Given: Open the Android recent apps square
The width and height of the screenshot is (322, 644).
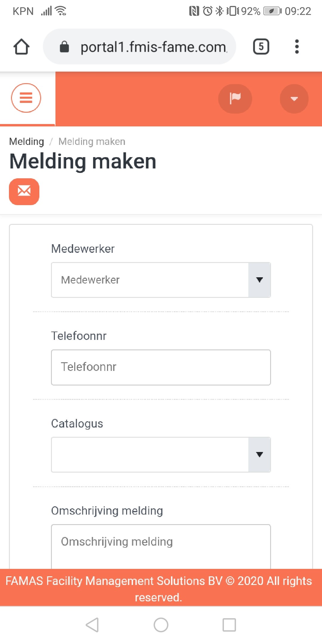Looking at the screenshot, I should tap(229, 625).
